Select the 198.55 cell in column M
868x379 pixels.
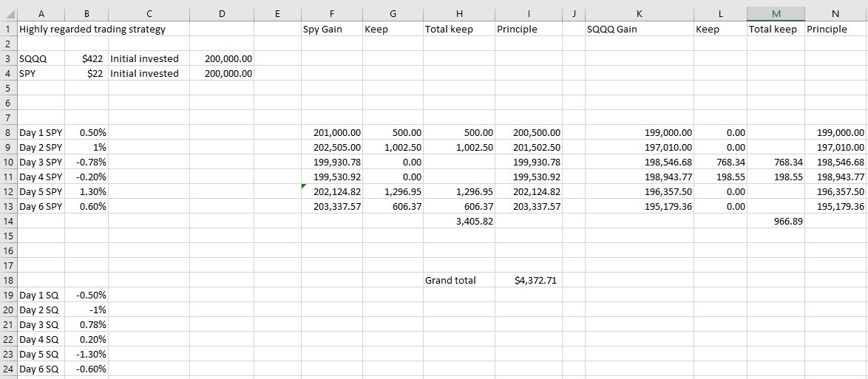(776, 177)
